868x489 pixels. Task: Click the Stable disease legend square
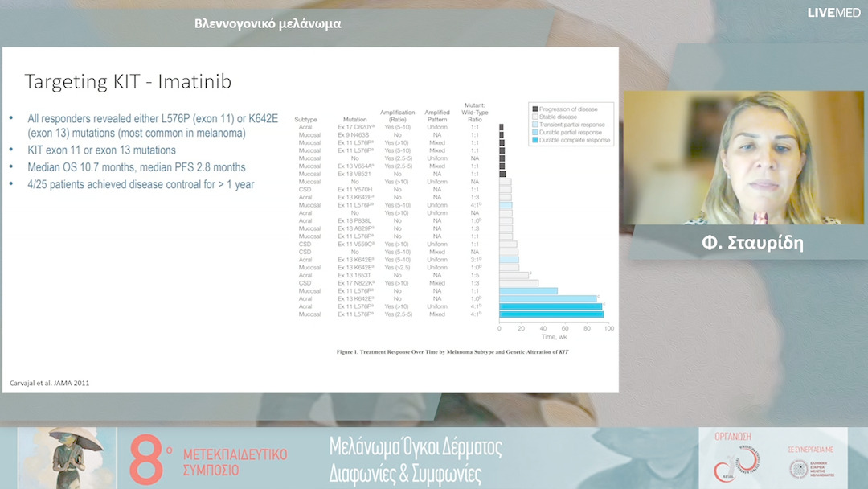coord(534,116)
